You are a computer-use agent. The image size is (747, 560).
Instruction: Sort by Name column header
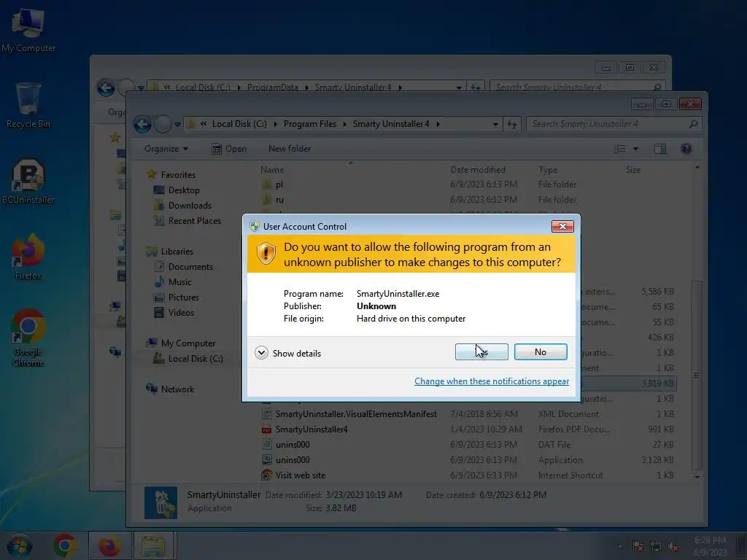(272, 169)
